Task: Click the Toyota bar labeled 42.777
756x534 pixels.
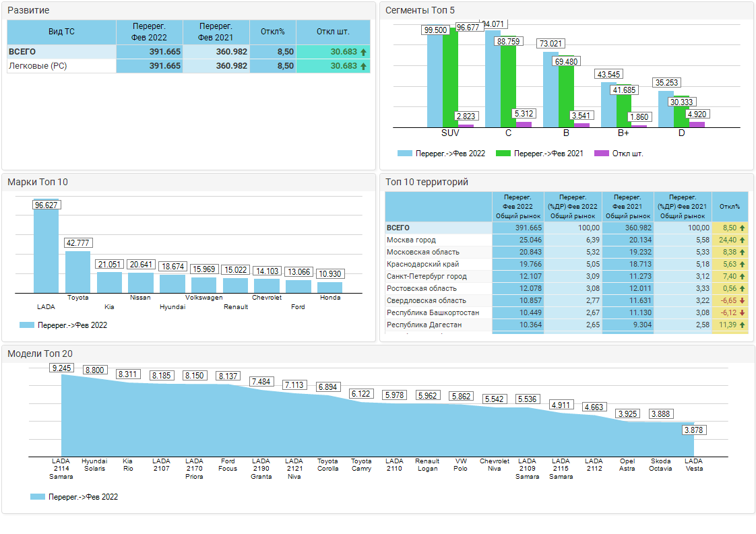Action: coord(77,272)
